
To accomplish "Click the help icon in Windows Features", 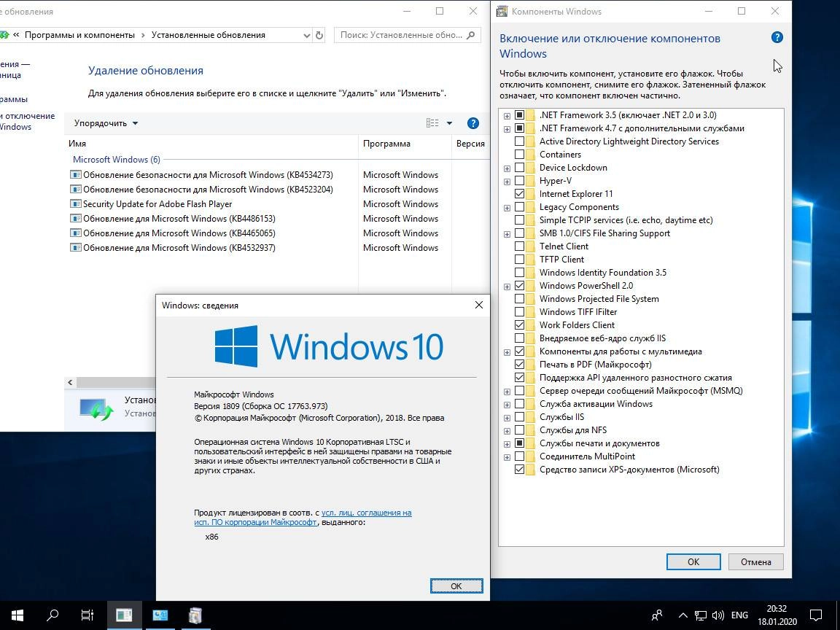I will click(x=777, y=37).
